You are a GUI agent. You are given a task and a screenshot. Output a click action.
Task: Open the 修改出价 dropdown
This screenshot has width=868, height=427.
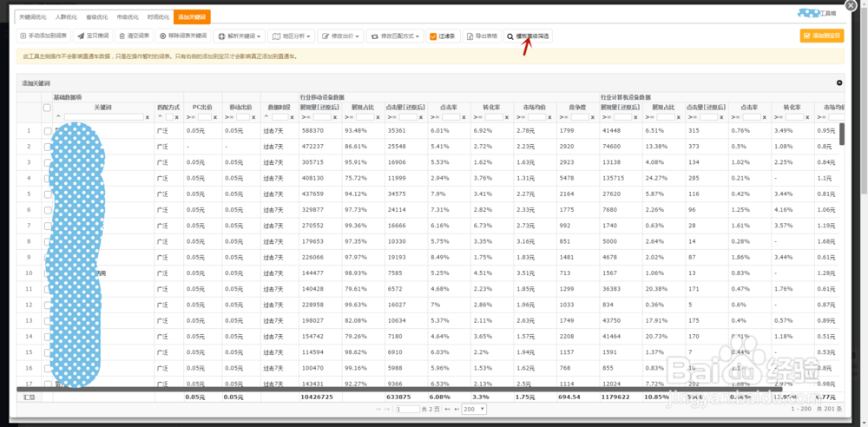[341, 36]
